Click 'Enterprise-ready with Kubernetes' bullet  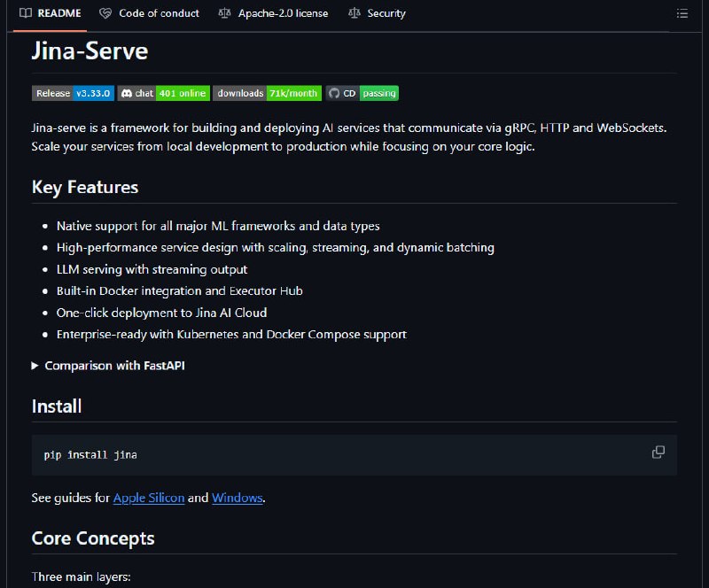pyautogui.click(x=231, y=335)
